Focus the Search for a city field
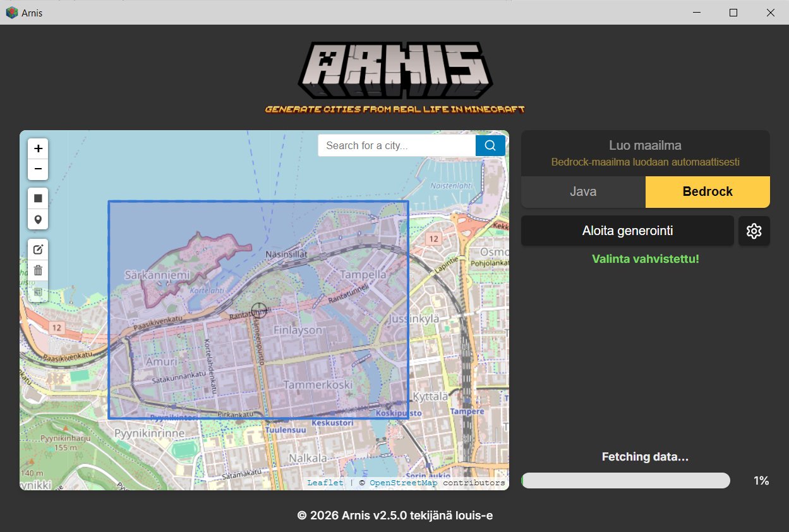 pyautogui.click(x=397, y=145)
